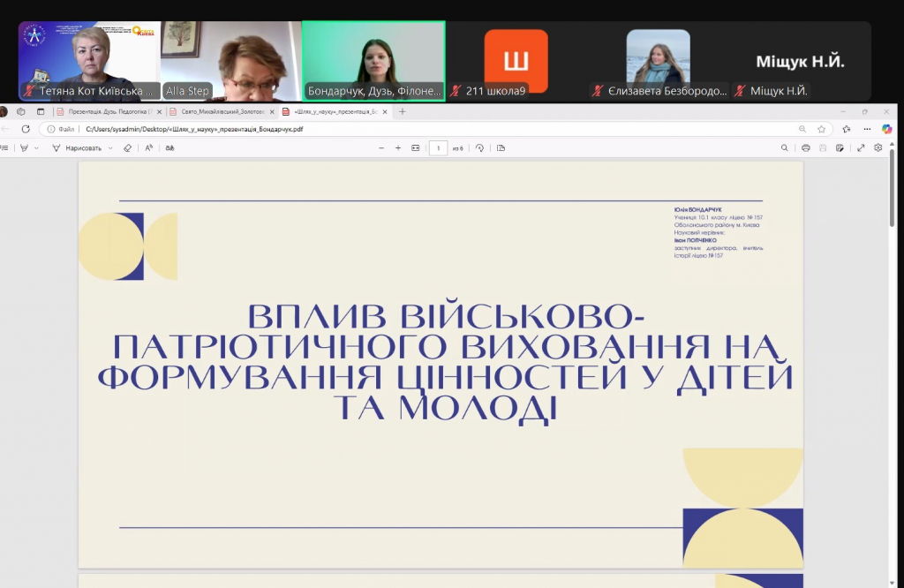This screenshot has width=904, height=588.
Task: Save the PDF document
Action: (823, 148)
